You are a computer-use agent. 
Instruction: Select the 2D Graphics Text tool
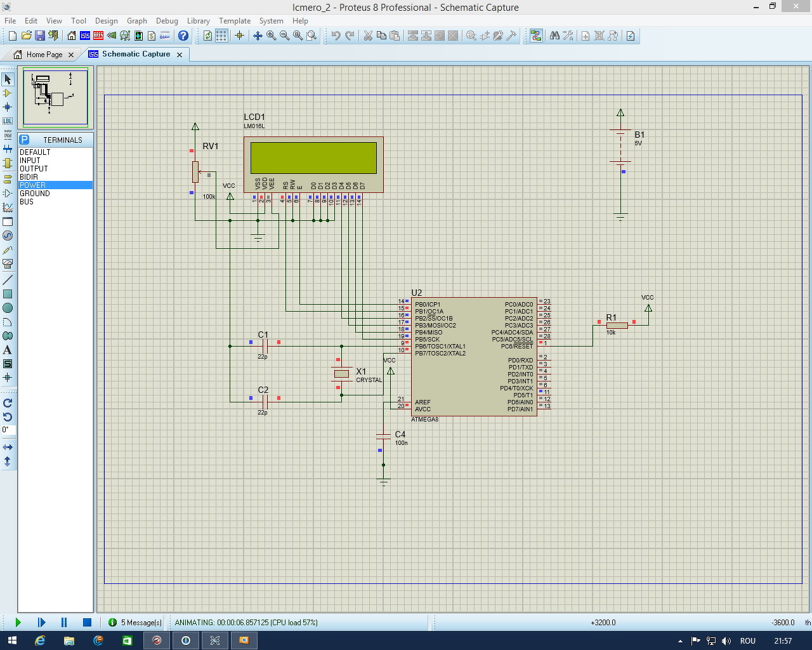tap(8, 350)
